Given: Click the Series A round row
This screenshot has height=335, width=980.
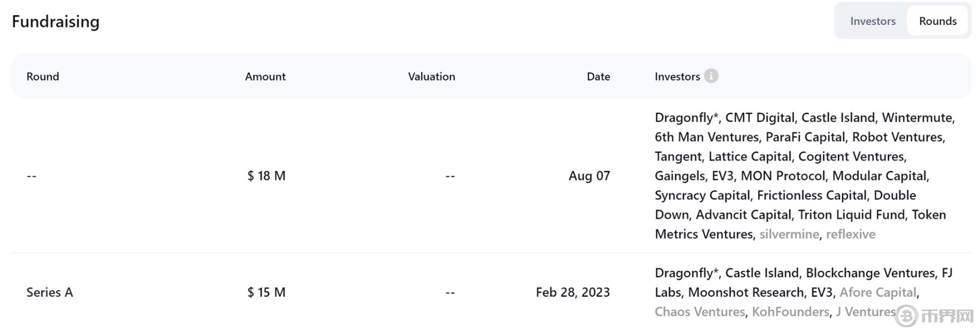Looking at the screenshot, I should 50,293.
